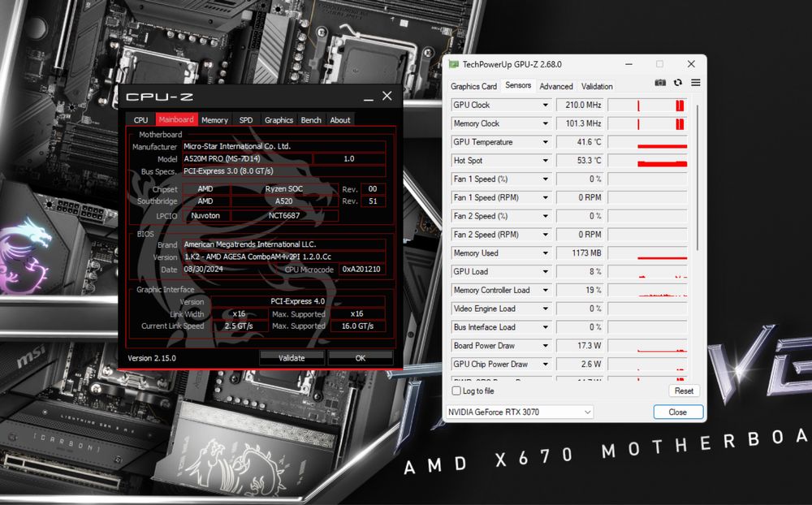Click the Reset button in GPU-Z
Image resolution: width=812 pixels, height=505 pixels.
pyautogui.click(x=684, y=391)
